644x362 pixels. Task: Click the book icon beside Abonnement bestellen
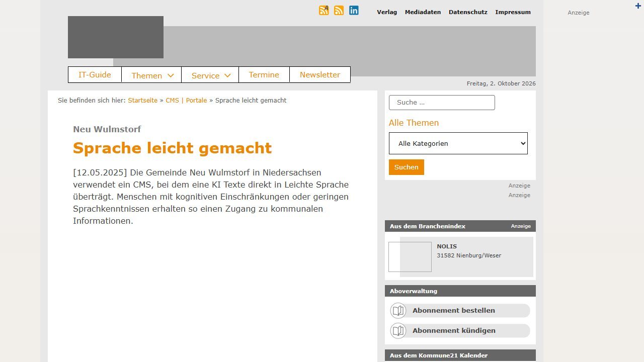click(398, 311)
